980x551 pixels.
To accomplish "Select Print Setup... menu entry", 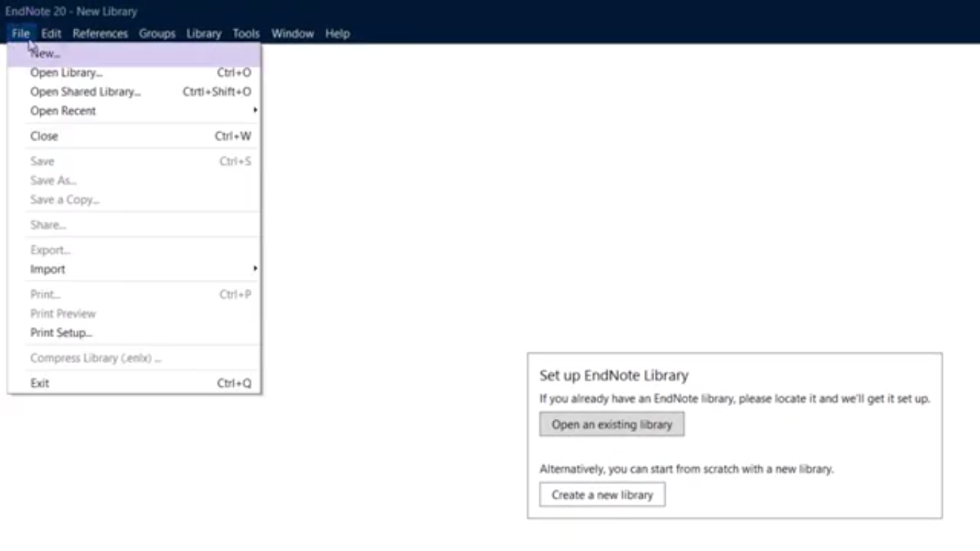I will coord(134,333).
